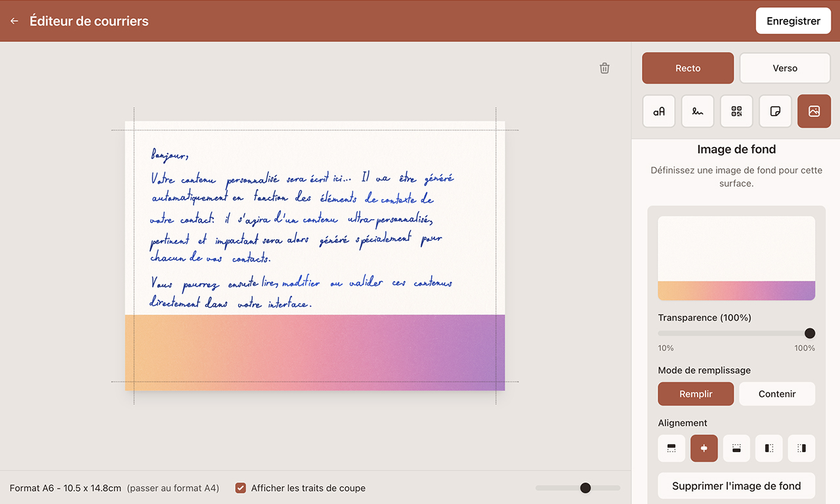Open the background image panel icon
Screen dimensions: 840x504
pos(814,111)
